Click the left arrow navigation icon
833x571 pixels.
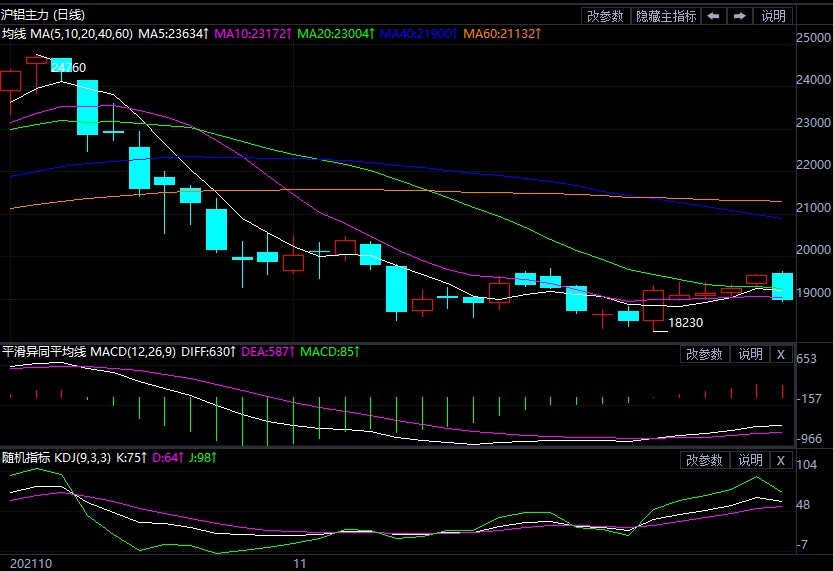713,16
